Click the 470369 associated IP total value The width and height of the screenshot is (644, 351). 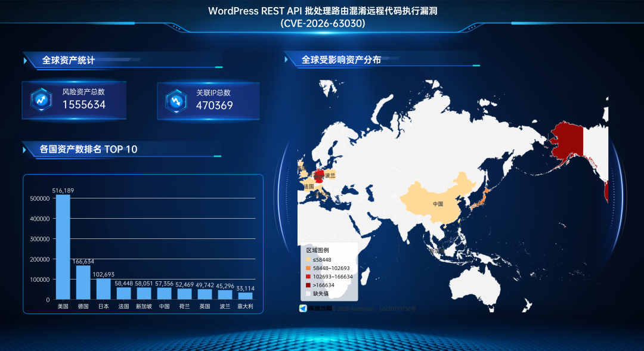click(215, 105)
